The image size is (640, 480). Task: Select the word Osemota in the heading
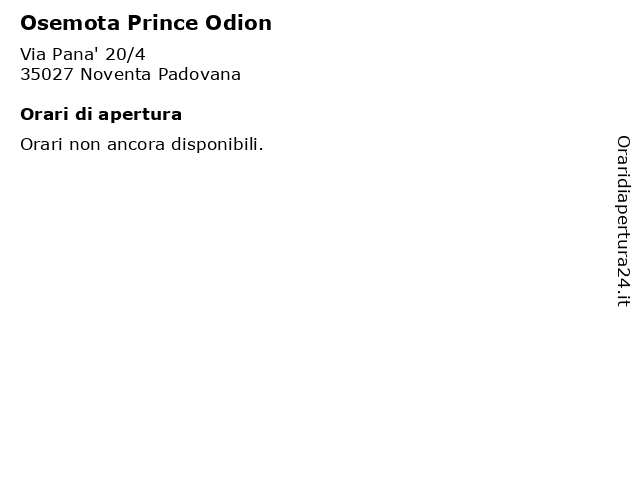[70, 23]
